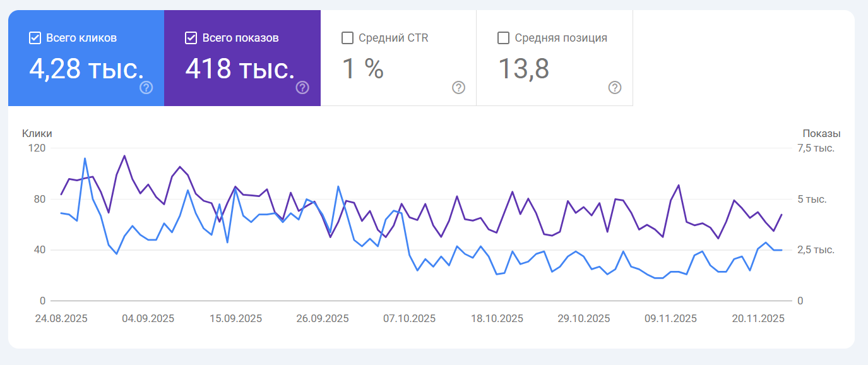Click the 7,5 тыс. right axis label
Screen dimensions: 868x365
pyautogui.click(x=816, y=148)
